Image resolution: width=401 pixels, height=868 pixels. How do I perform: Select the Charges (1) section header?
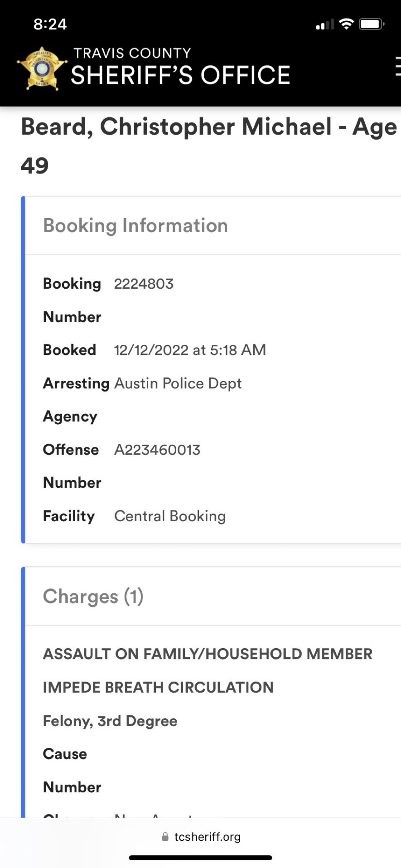93,596
